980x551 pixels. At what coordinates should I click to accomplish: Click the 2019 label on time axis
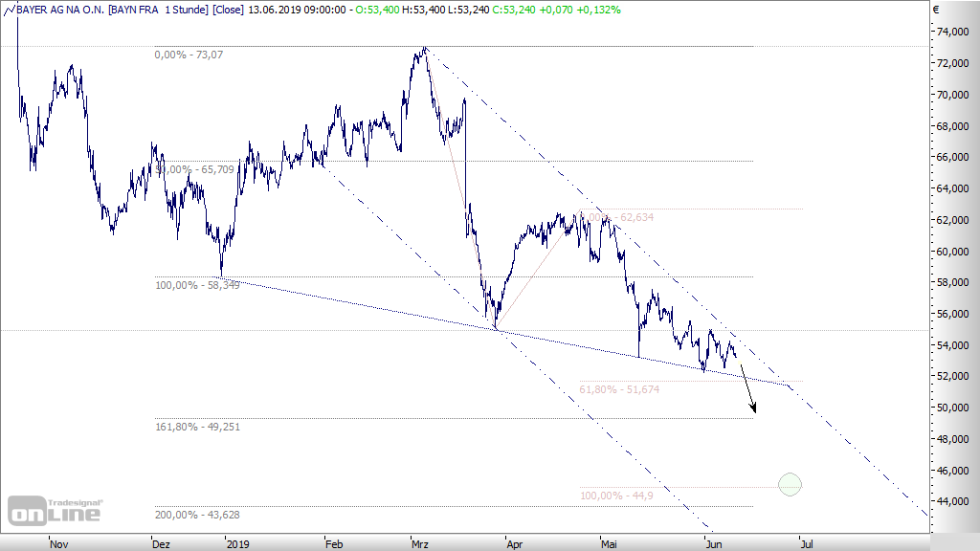tap(237, 544)
